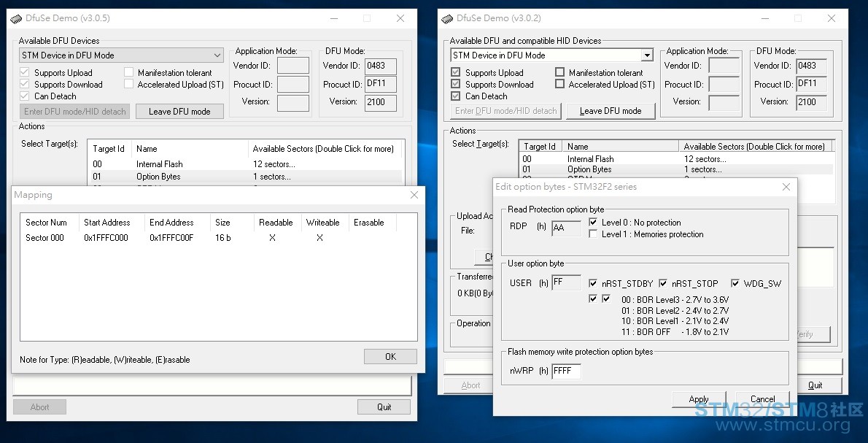
Task: Click the nWRP hex input field
Action: [x=566, y=371]
